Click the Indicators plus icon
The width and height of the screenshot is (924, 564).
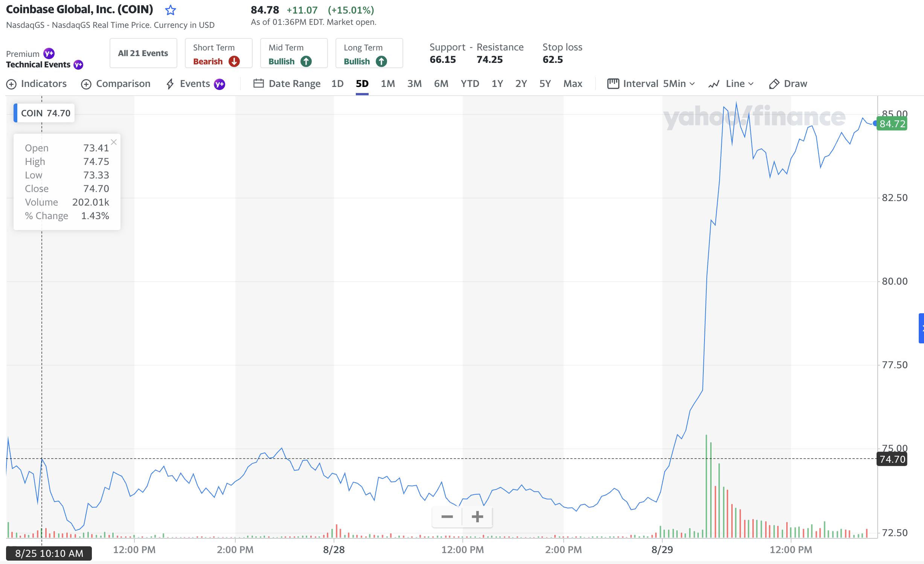(x=11, y=84)
